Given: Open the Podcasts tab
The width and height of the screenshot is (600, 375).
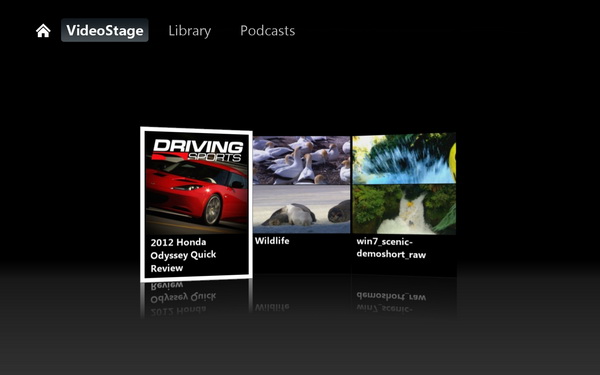Looking at the screenshot, I should point(267,31).
